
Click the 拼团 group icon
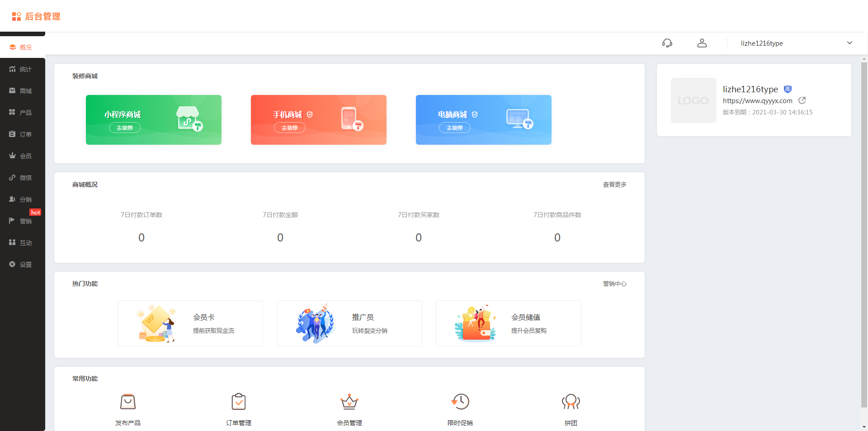click(571, 402)
